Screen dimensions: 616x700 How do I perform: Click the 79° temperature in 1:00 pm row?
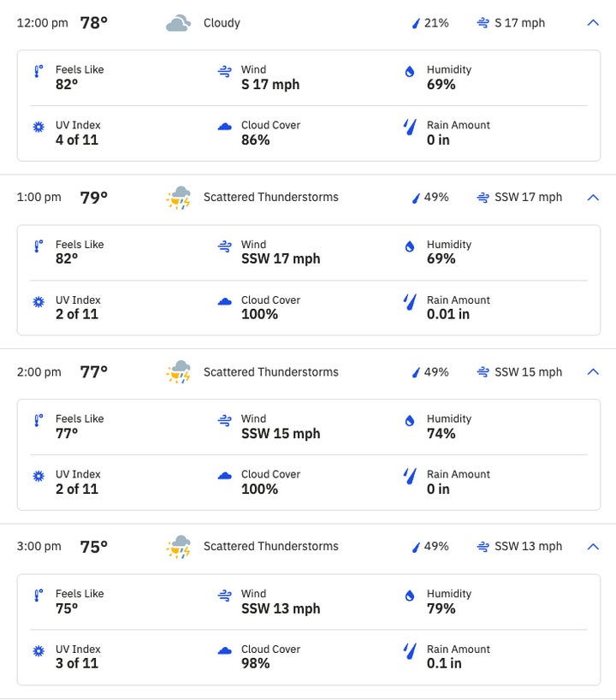click(x=94, y=198)
